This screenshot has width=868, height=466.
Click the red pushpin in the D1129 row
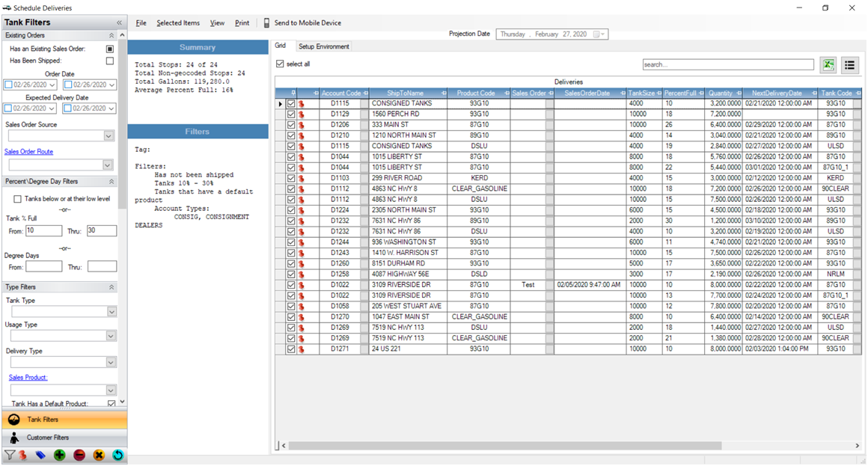click(302, 114)
